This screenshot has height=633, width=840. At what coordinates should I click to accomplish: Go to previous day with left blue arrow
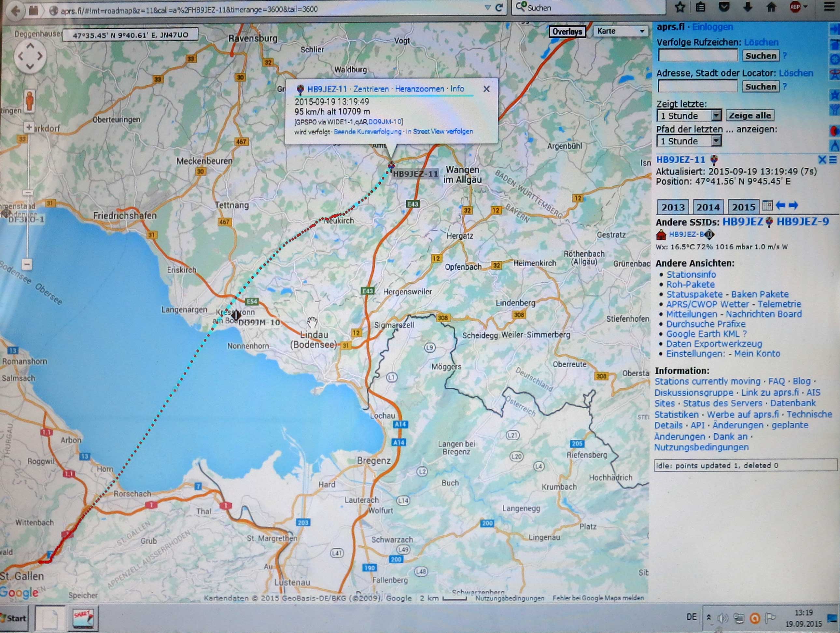coord(780,205)
